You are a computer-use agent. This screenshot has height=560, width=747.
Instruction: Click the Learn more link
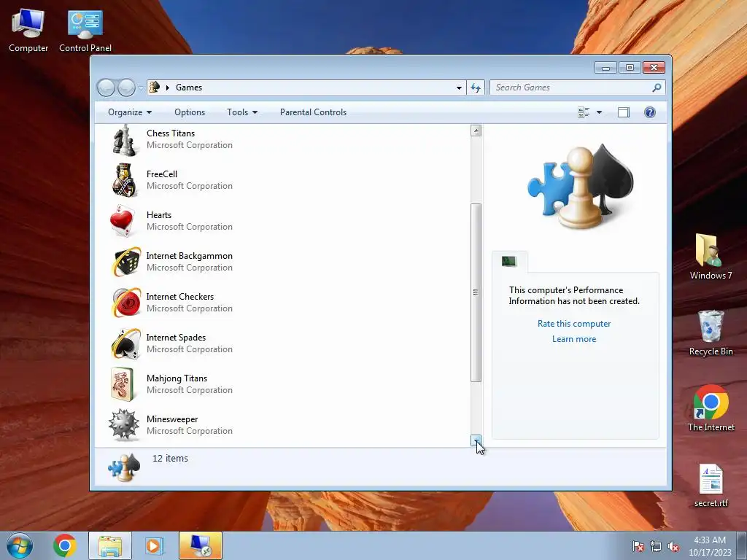(574, 339)
